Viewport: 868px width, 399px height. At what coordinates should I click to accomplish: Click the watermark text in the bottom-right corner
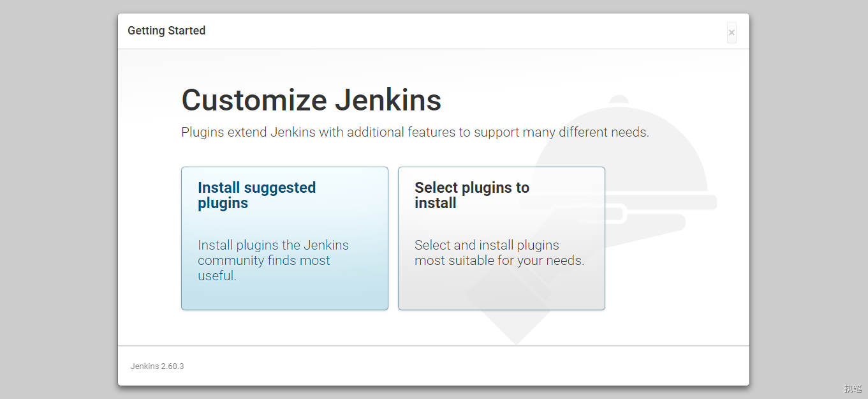coord(853,388)
